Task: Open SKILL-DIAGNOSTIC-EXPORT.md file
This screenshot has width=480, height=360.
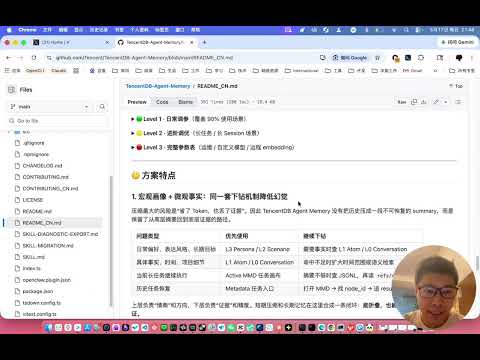Action: (60, 234)
